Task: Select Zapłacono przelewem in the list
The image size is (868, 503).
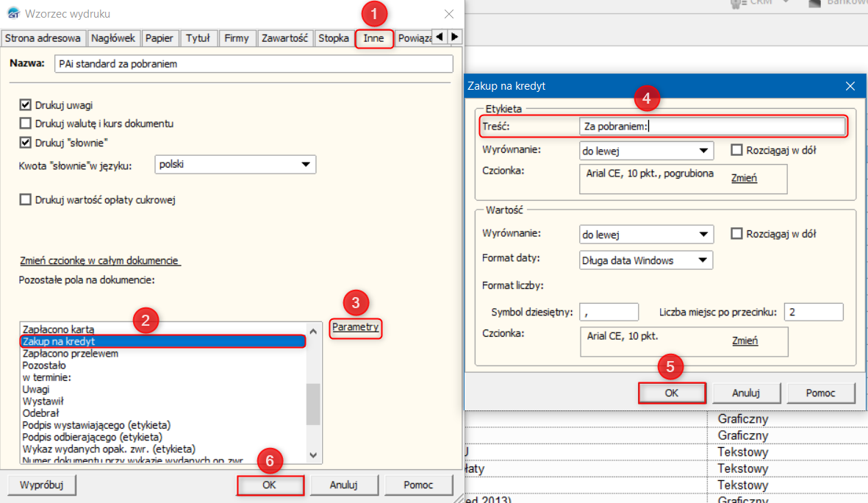Action: [x=163, y=354]
